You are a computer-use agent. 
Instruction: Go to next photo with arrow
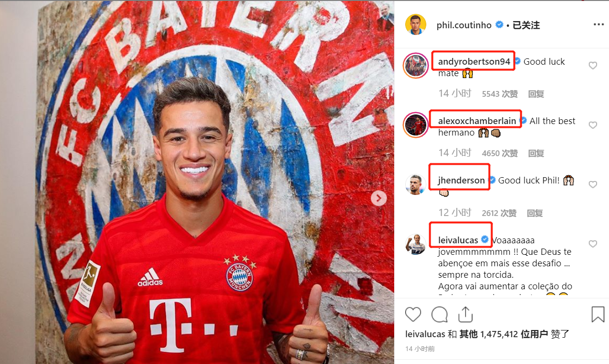coord(379,198)
